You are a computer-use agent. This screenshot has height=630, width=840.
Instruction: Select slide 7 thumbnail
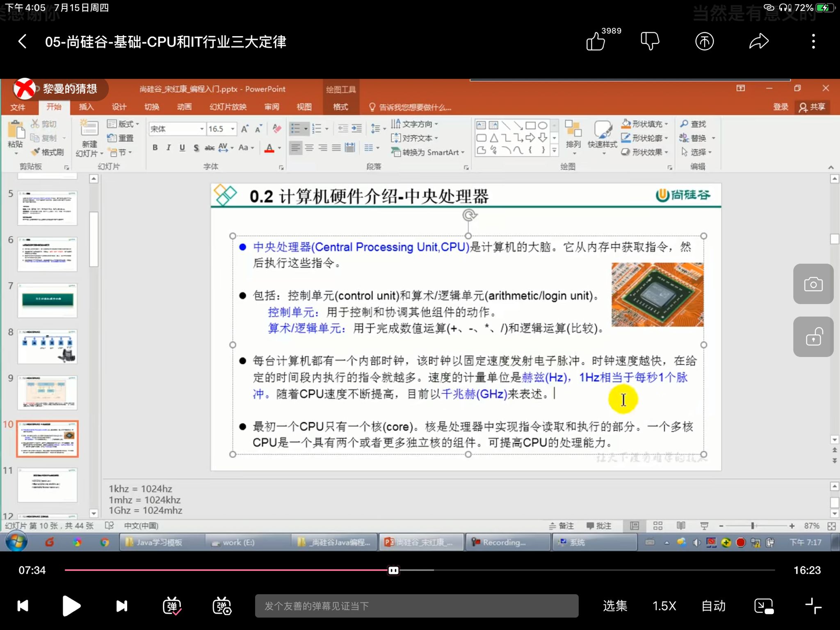(47, 300)
